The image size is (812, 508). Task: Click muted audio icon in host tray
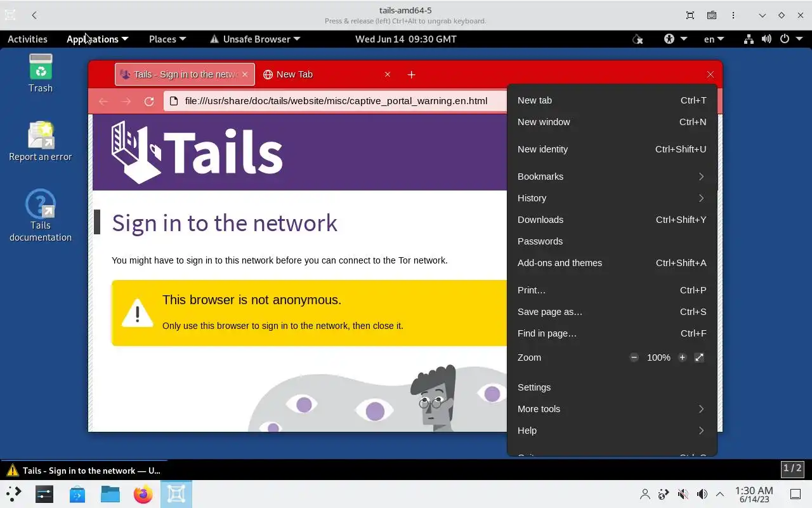(x=683, y=494)
